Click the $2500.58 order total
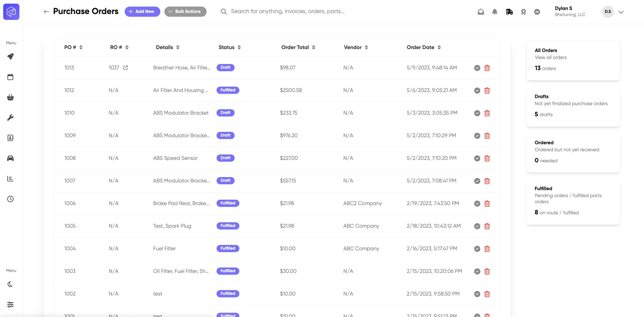Viewport: 644px width, 317px height. (x=291, y=90)
